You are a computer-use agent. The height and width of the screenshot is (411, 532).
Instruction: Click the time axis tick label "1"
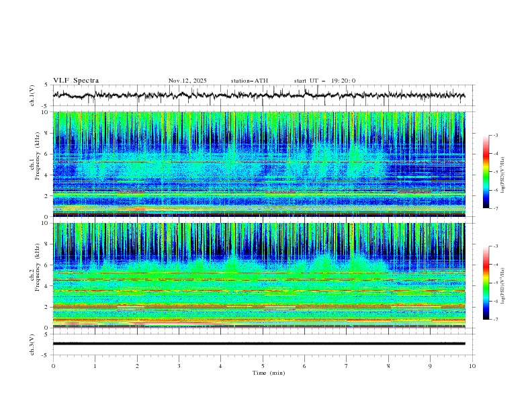[95, 366]
